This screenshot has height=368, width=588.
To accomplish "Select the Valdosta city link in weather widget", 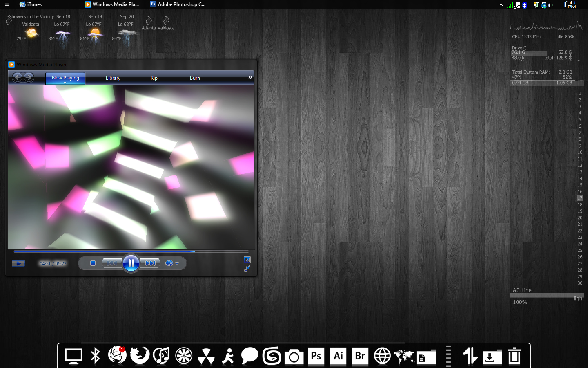I will (x=166, y=28).
